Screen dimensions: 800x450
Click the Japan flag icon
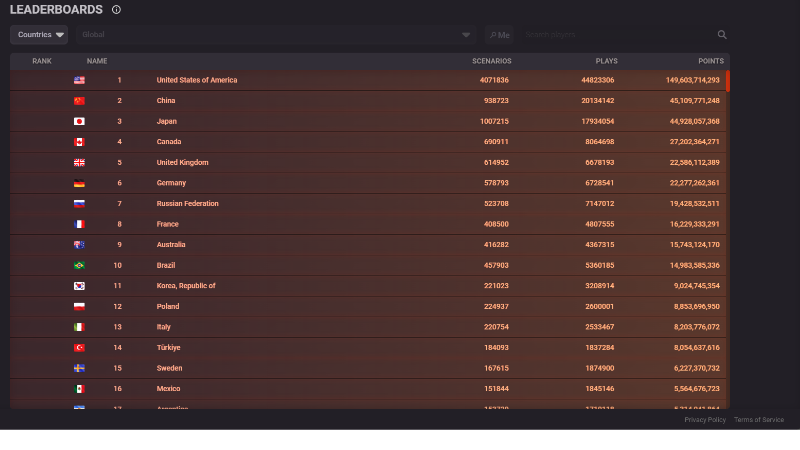[x=79, y=121]
